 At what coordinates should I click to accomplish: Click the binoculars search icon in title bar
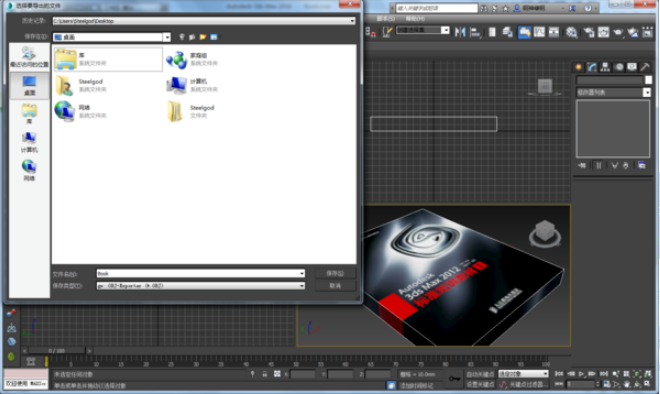click(484, 8)
